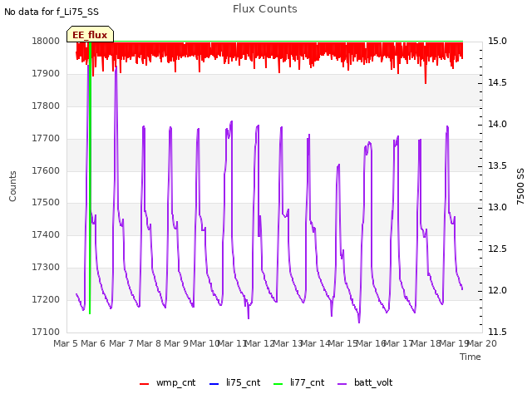The height and width of the screenshot is (399, 532).
Task: Click the Mar 20 date tick
Action: pos(482,343)
